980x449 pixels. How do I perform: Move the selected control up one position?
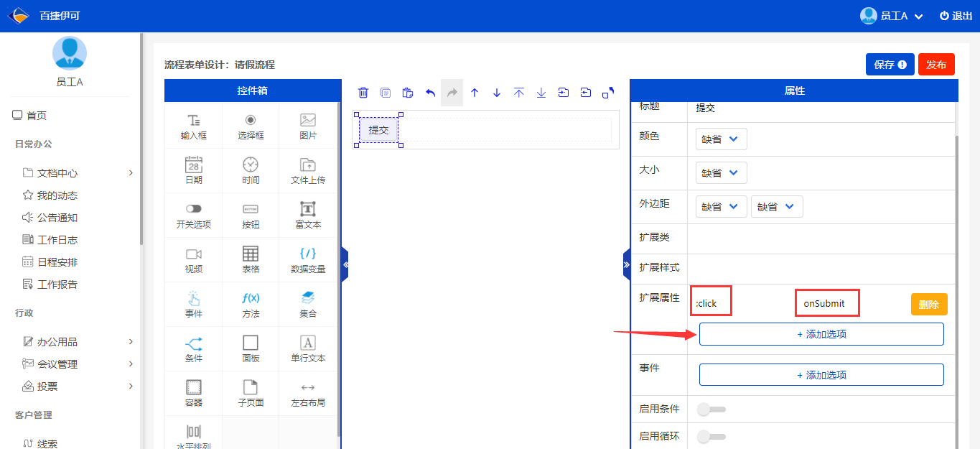point(475,93)
